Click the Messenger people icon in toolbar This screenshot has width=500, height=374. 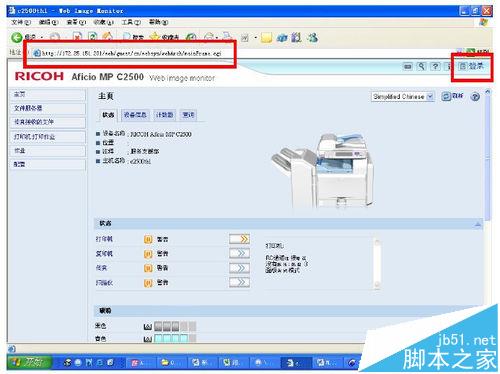click(312, 37)
